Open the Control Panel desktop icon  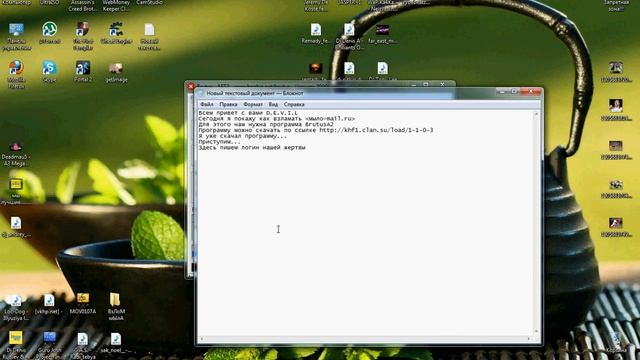point(16,36)
